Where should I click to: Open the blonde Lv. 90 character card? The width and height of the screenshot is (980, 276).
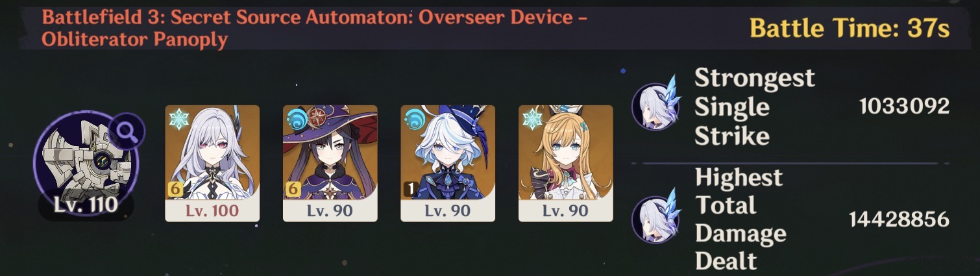pos(566,164)
